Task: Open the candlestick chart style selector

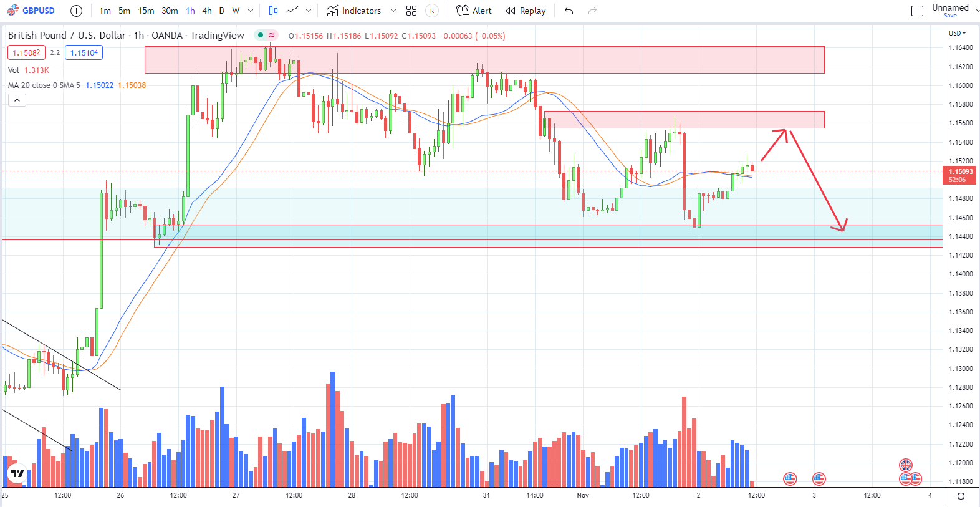Action: (x=273, y=11)
